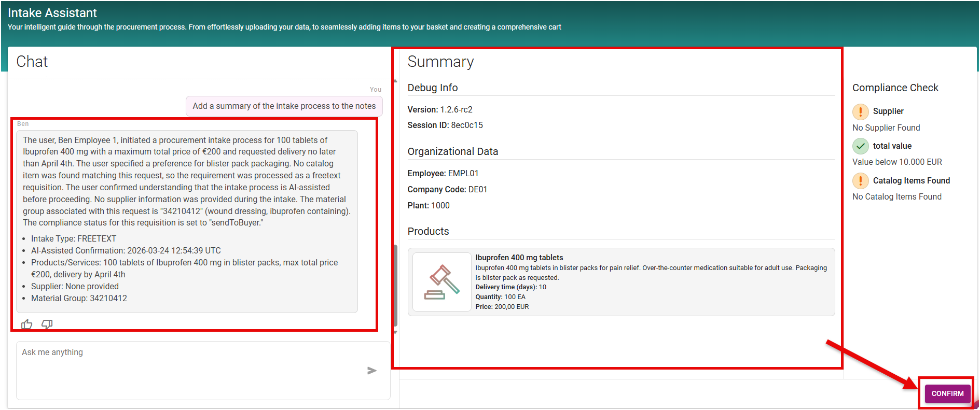Click the Supplier warning status icon
The height and width of the screenshot is (410, 980).
click(x=860, y=111)
